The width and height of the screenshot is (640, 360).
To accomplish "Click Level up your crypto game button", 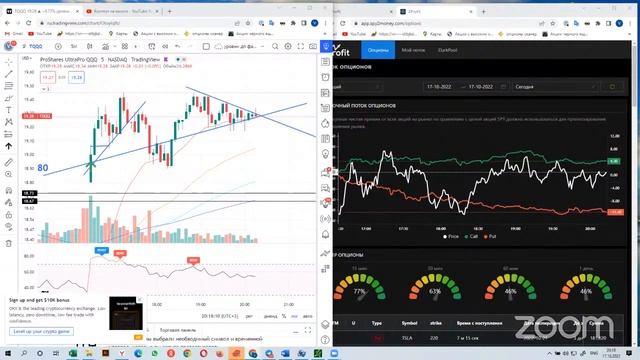I will point(41,331).
